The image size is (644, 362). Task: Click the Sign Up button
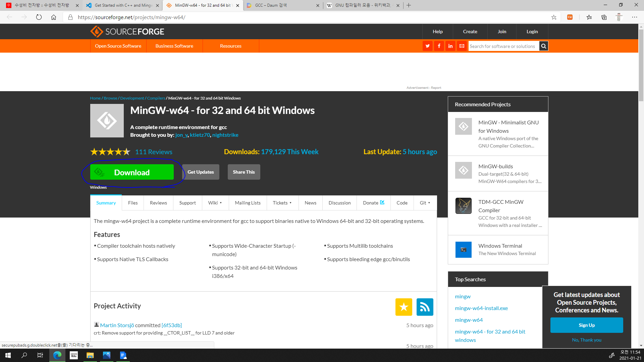click(586, 325)
